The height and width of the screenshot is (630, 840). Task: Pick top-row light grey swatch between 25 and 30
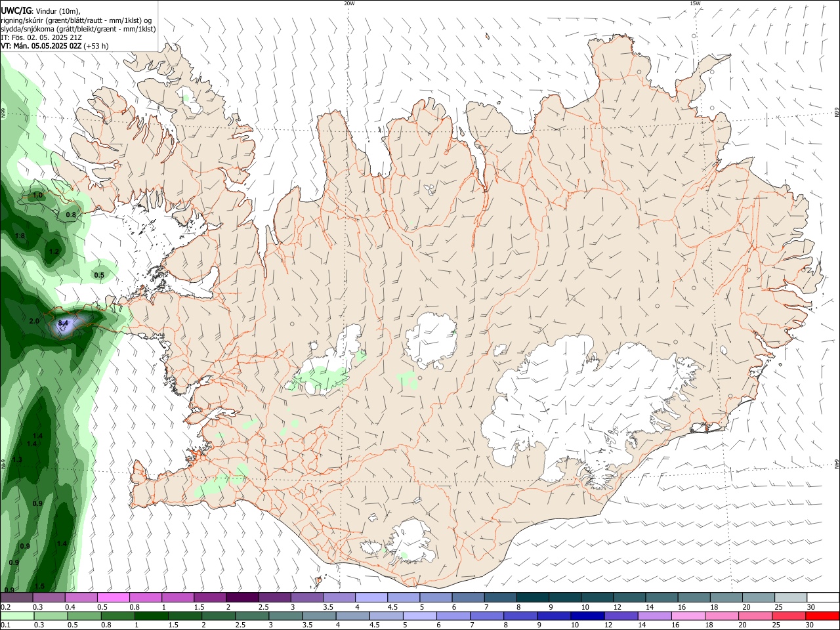click(x=790, y=598)
